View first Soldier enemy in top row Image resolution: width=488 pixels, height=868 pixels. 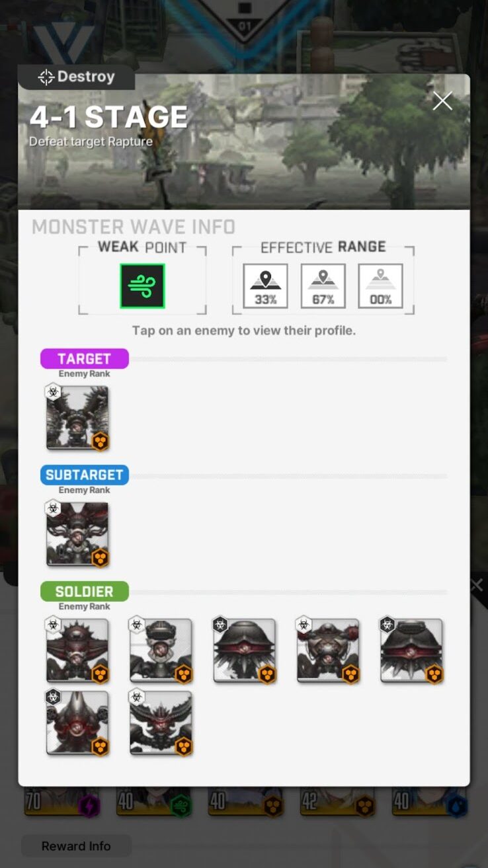[77, 651]
